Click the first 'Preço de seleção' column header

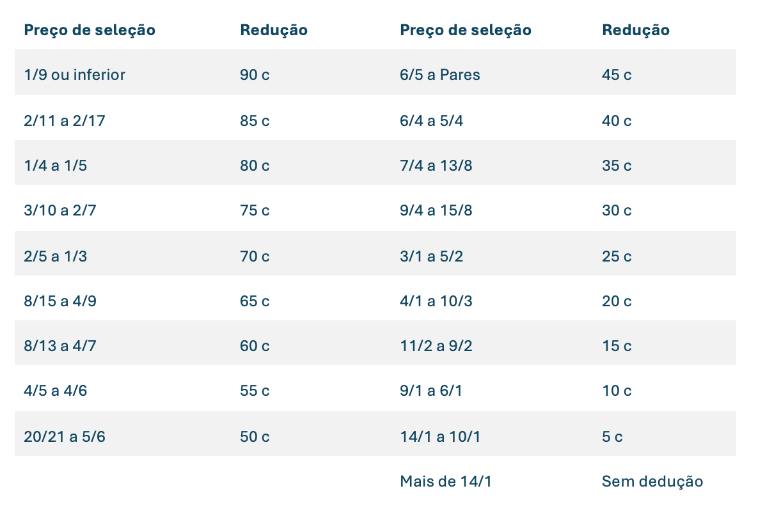(90, 30)
